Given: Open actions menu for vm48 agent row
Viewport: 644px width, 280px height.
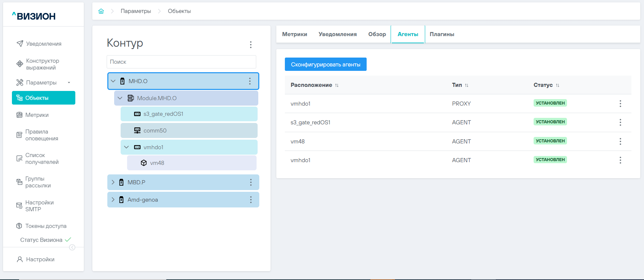Looking at the screenshot, I should pos(620,141).
